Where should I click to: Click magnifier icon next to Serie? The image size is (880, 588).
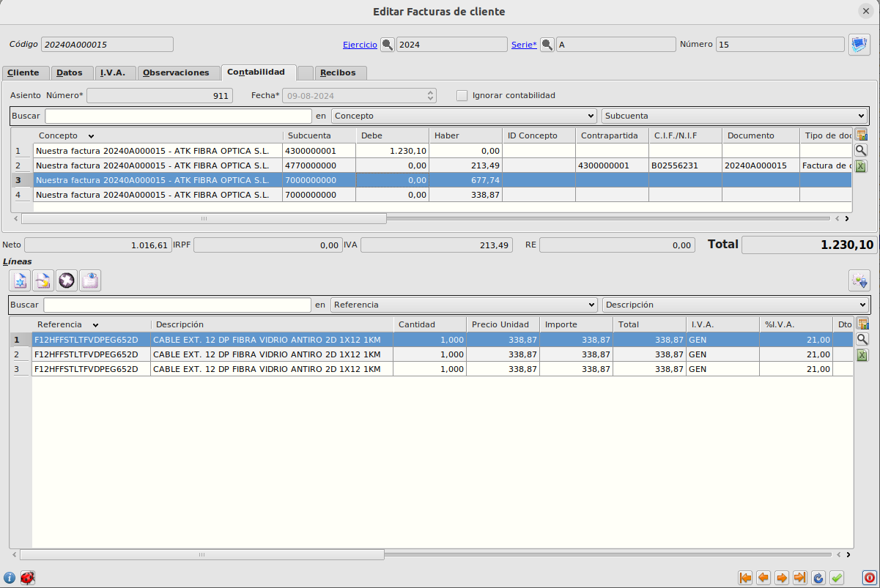[x=547, y=45]
